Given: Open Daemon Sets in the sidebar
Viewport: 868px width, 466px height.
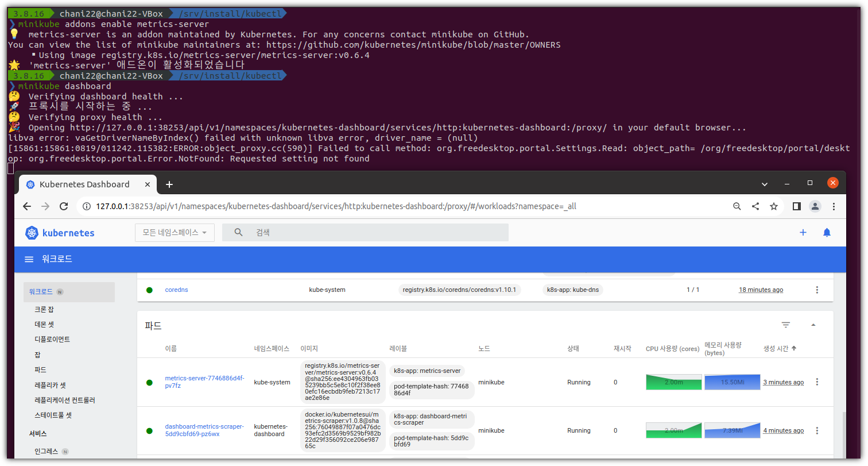Looking at the screenshot, I should pos(44,325).
